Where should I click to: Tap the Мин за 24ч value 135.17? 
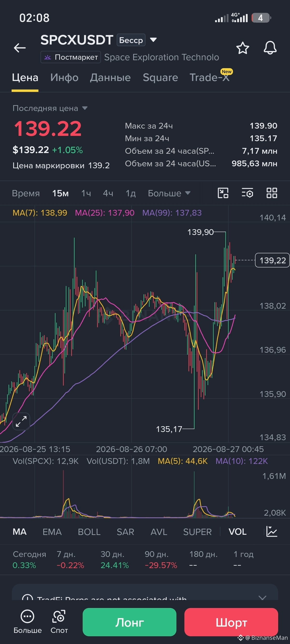pos(263,138)
